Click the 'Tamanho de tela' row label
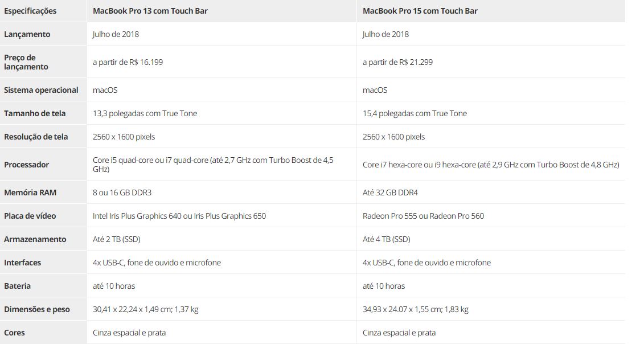This screenshot has width=644, height=344. coord(35,113)
